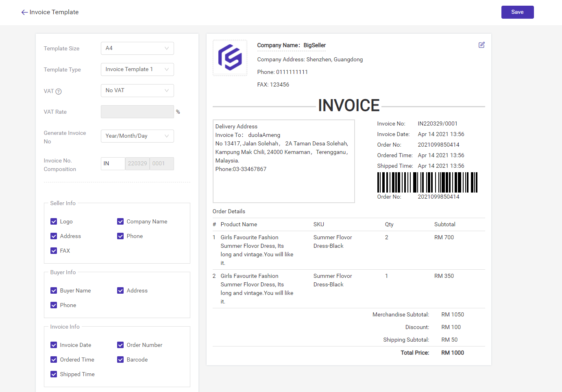Toggle the Order Number checkbox
Screen dimensions: 562x392
[120, 345]
